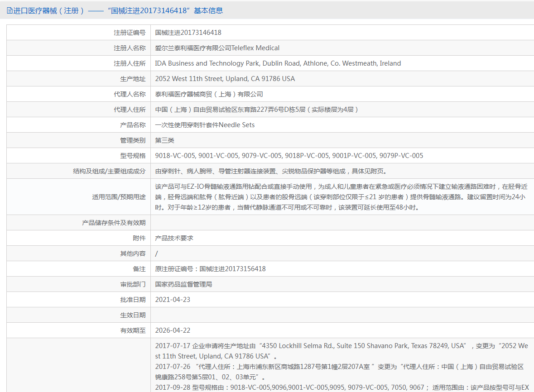Image resolution: width=534 pixels, height=392 pixels.
Task: Select management class value 第三类
Action: (x=164, y=140)
